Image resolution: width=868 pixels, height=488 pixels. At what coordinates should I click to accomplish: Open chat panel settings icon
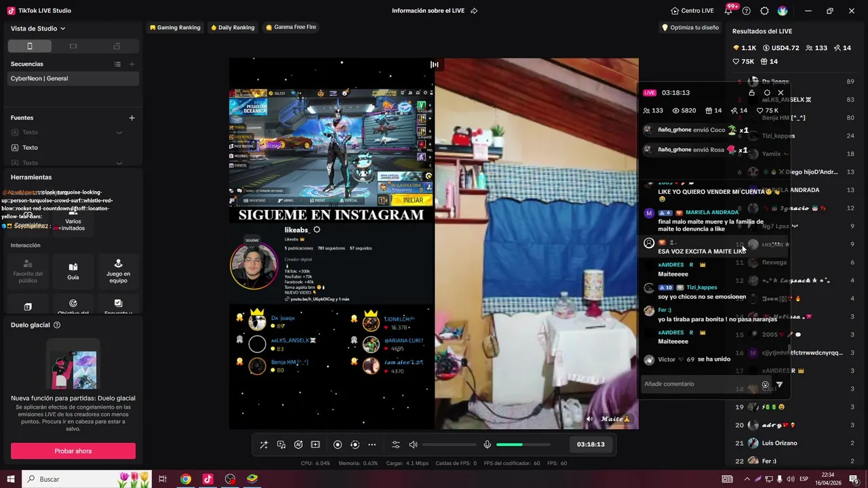pos(767,93)
